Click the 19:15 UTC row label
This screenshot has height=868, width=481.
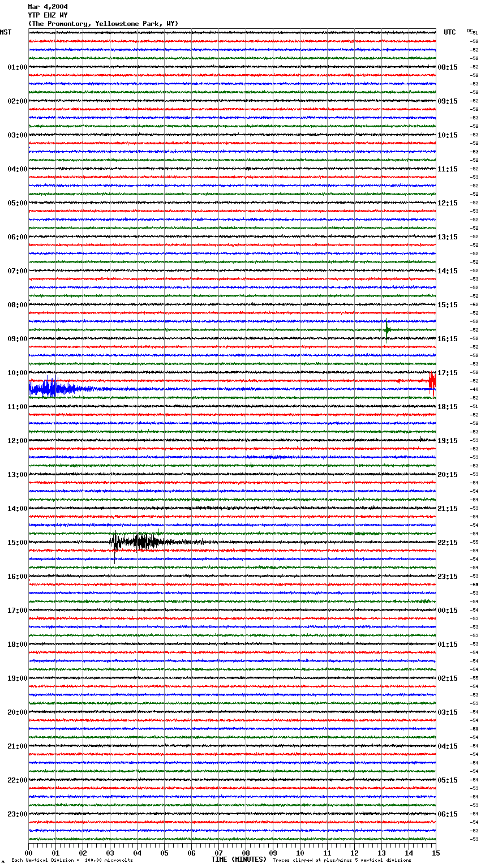(x=448, y=441)
